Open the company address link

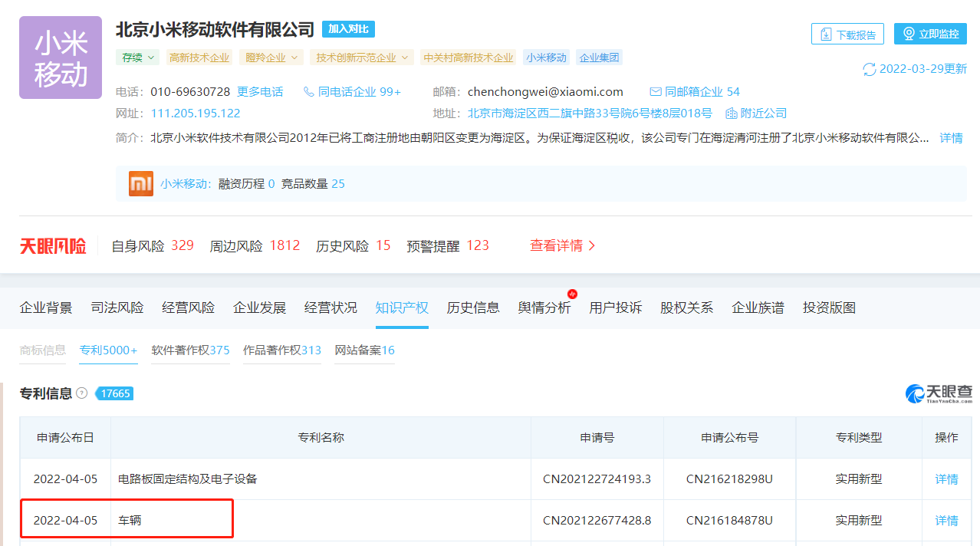pyautogui.click(x=590, y=113)
